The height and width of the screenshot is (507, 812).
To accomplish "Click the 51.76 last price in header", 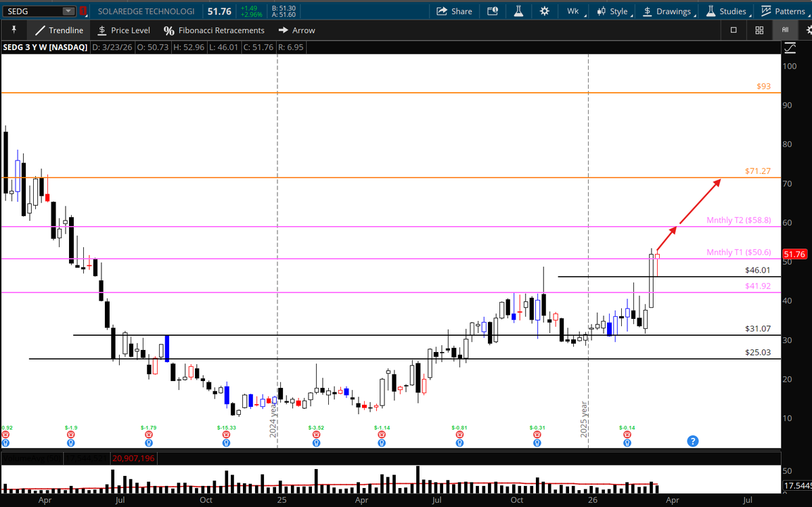I will 219,12.
